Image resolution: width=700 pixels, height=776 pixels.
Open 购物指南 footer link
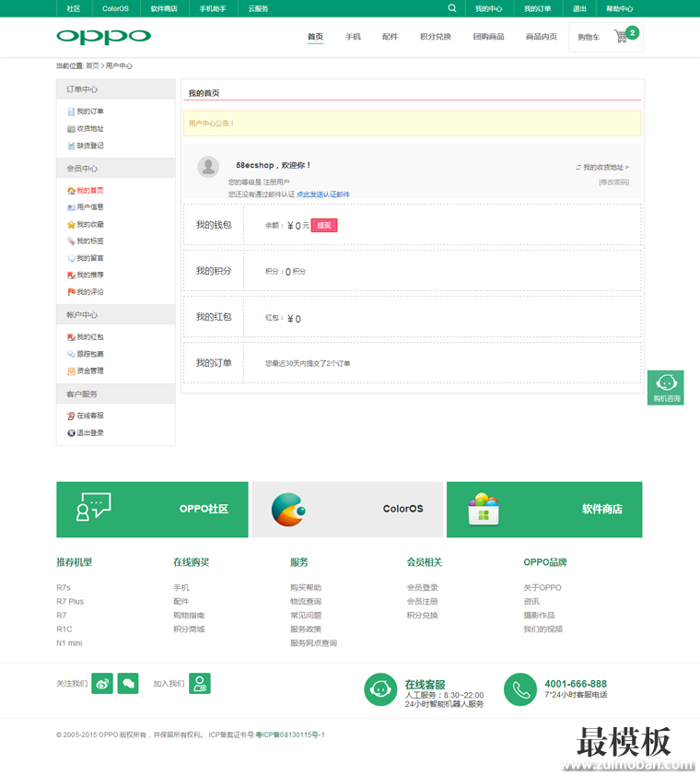click(189, 615)
